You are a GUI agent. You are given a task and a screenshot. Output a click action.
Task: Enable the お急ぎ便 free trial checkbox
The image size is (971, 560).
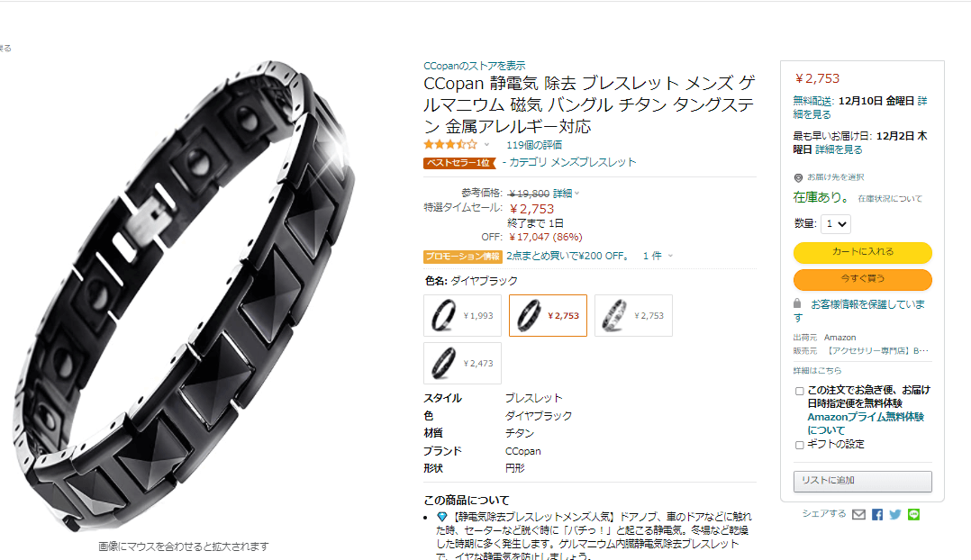(x=800, y=391)
